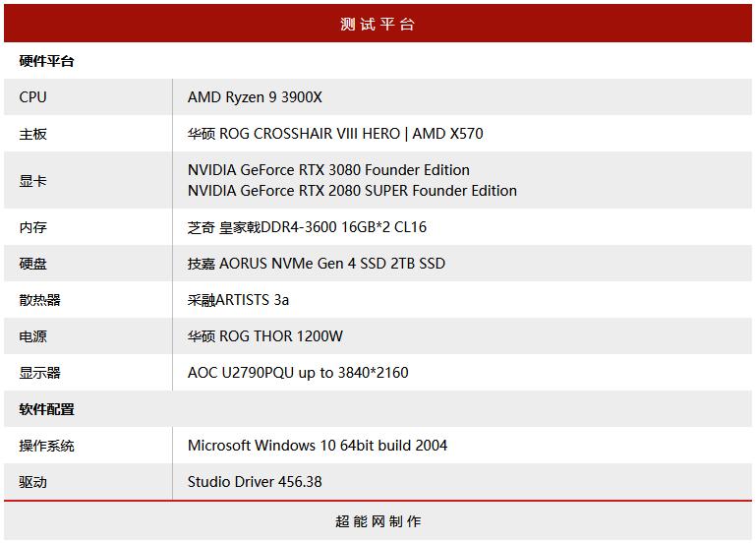Select 华硕 ROG THOR 1200W value
Screen dimensions: 756x543
[x=265, y=336]
